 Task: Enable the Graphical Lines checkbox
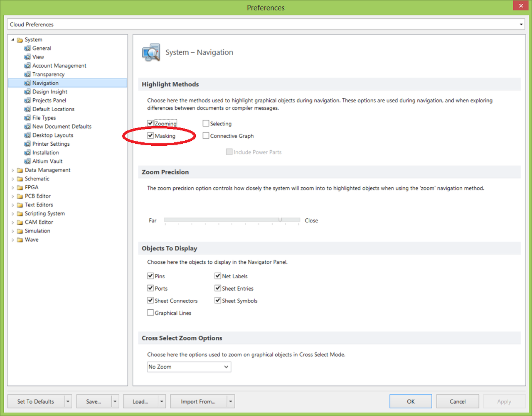coord(150,313)
